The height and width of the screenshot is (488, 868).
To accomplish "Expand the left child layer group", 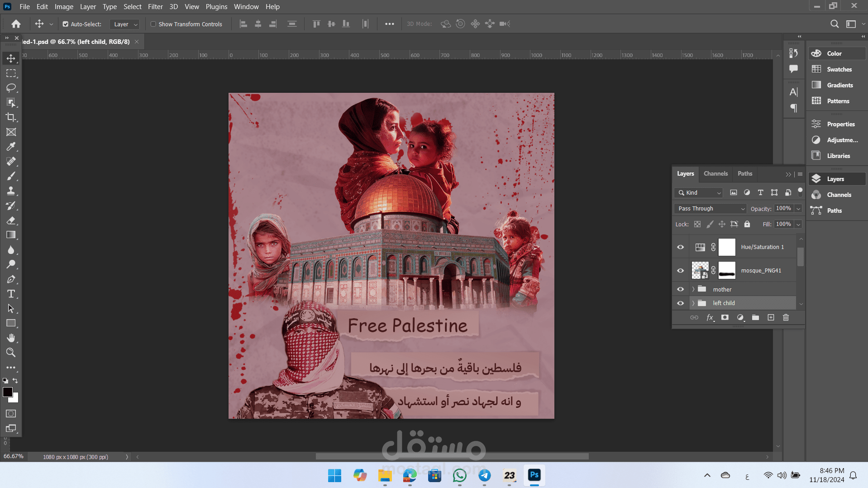I will (693, 303).
